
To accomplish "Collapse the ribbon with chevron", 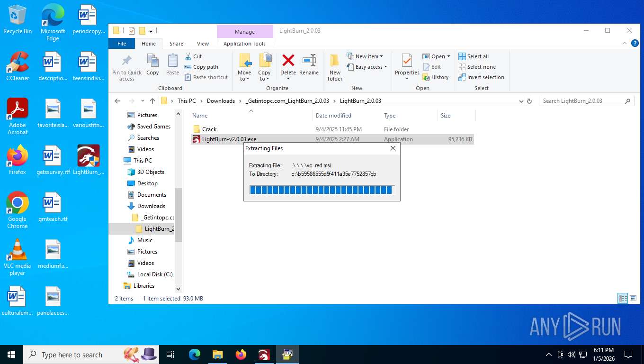I will tap(624, 43).
